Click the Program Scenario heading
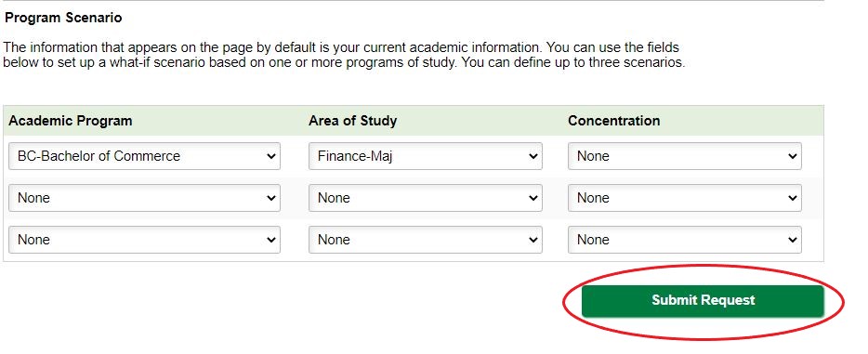 point(63,18)
